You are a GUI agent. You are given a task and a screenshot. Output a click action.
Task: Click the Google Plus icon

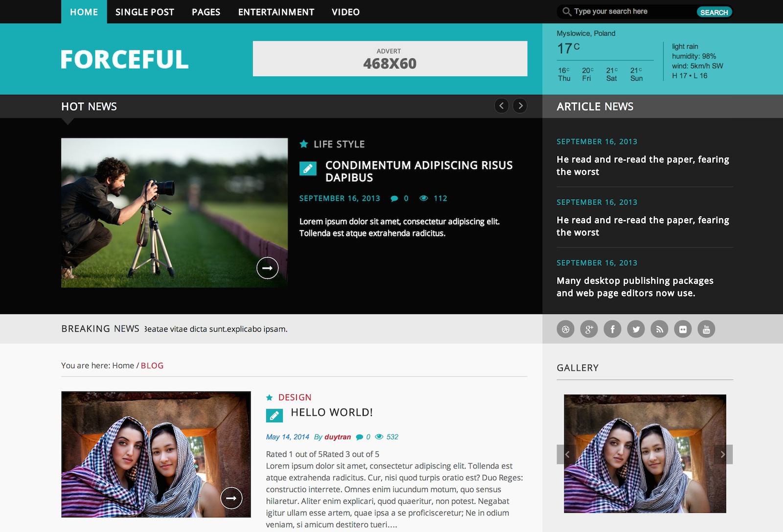pyautogui.click(x=589, y=329)
